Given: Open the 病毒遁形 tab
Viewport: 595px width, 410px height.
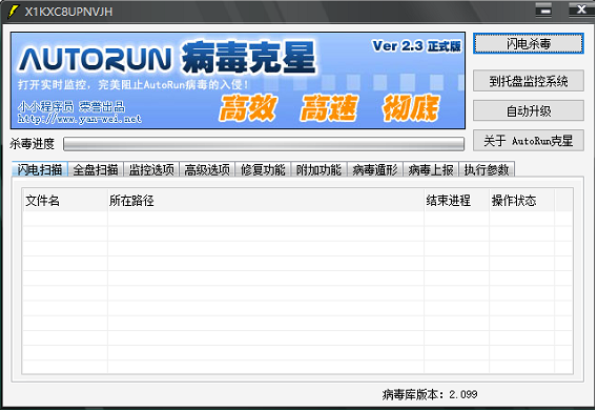Looking at the screenshot, I should click(x=375, y=170).
